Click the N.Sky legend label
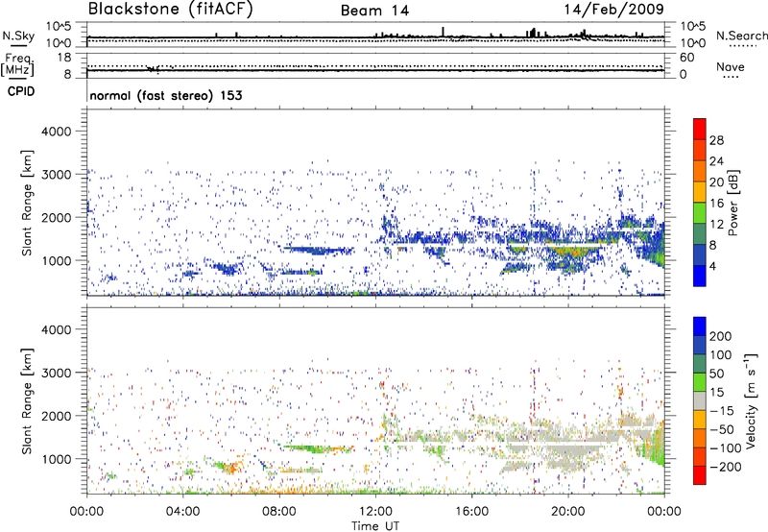The image size is (768, 532). (18, 36)
